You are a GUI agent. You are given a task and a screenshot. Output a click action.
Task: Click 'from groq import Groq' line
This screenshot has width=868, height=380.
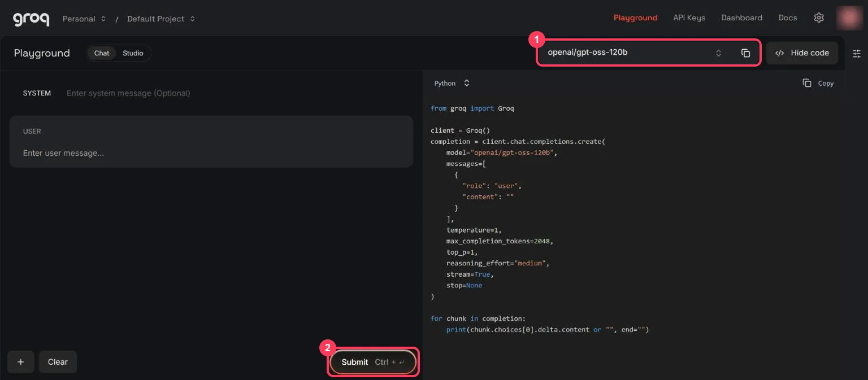tap(472, 108)
